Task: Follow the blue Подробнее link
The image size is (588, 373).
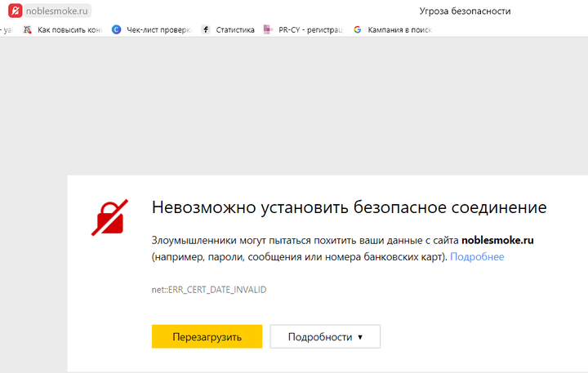Action: click(x=477, y=257)
